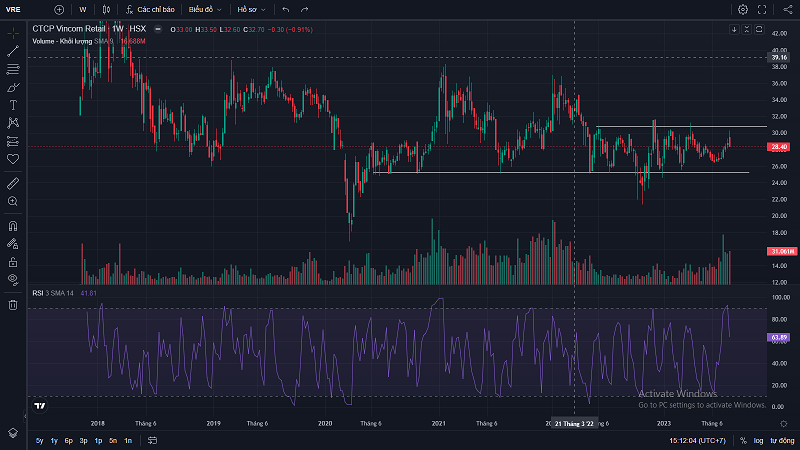The image size is (800, 450).
Task: Select the Text annotation tool
Action: [13, 104]
